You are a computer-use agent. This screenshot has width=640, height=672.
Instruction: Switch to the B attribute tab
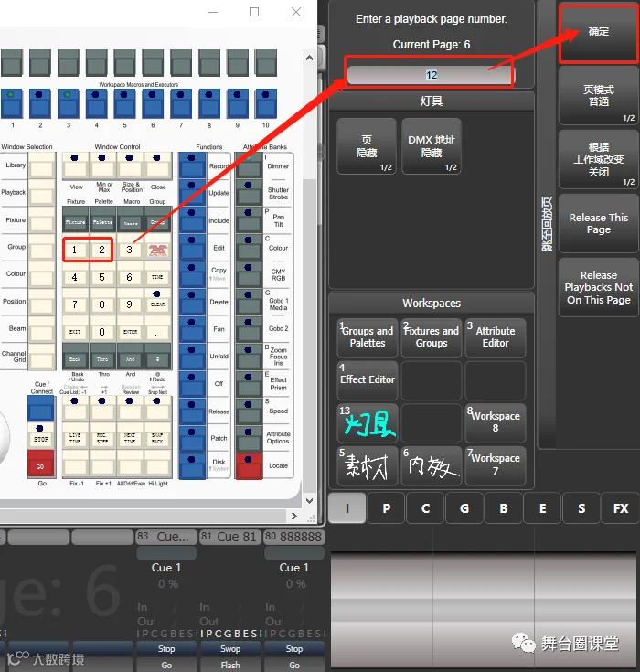point(504,508)
